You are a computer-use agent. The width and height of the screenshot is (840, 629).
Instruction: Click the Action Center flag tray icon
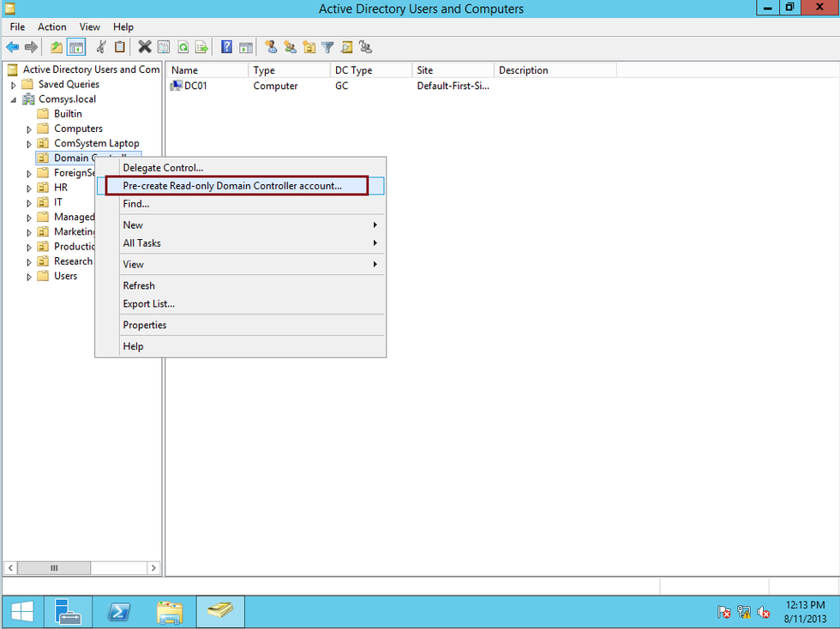click(723, 611)
